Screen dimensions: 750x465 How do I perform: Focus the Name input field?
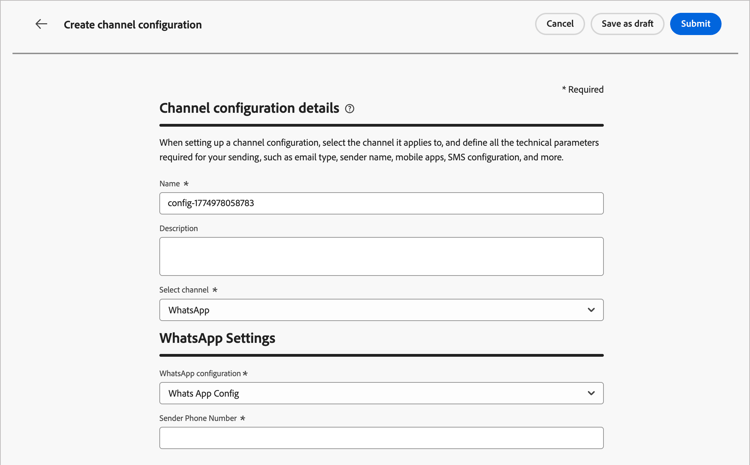pos(381,203)
